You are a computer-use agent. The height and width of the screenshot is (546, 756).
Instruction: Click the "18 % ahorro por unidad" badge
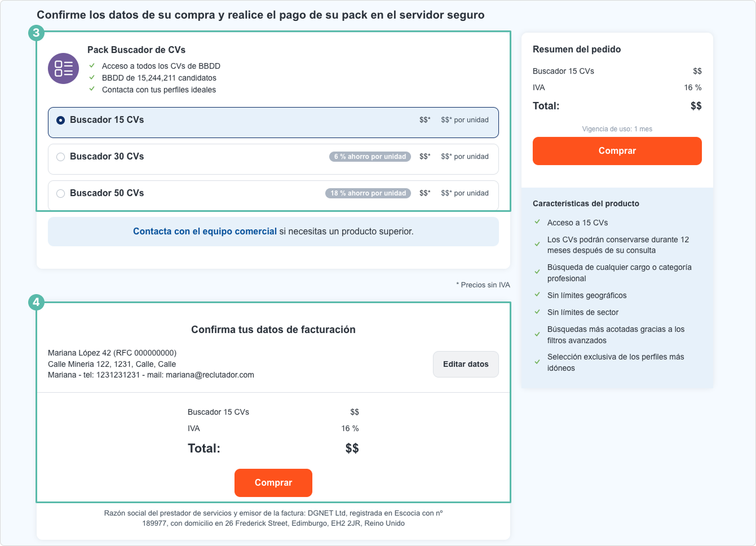(368, 193)
